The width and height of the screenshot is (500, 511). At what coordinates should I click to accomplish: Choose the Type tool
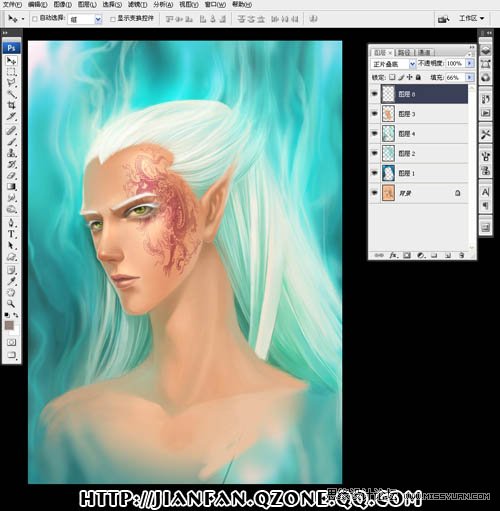11,234
